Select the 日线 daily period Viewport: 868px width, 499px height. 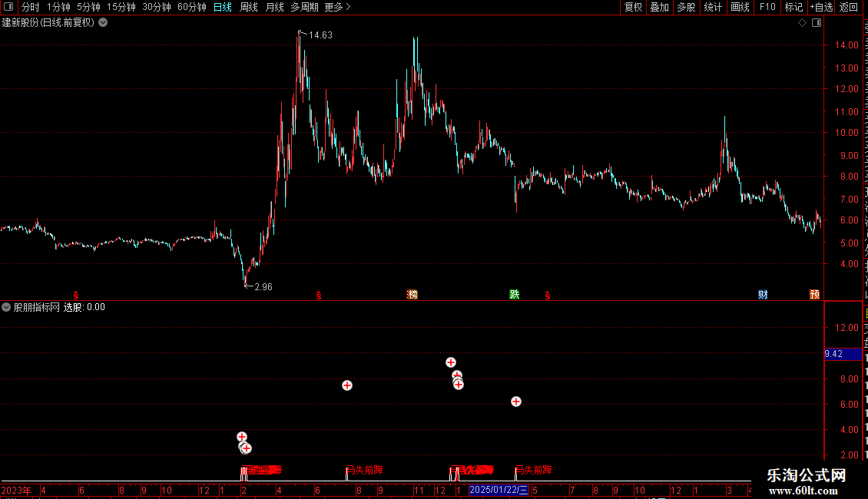(223, 7)
